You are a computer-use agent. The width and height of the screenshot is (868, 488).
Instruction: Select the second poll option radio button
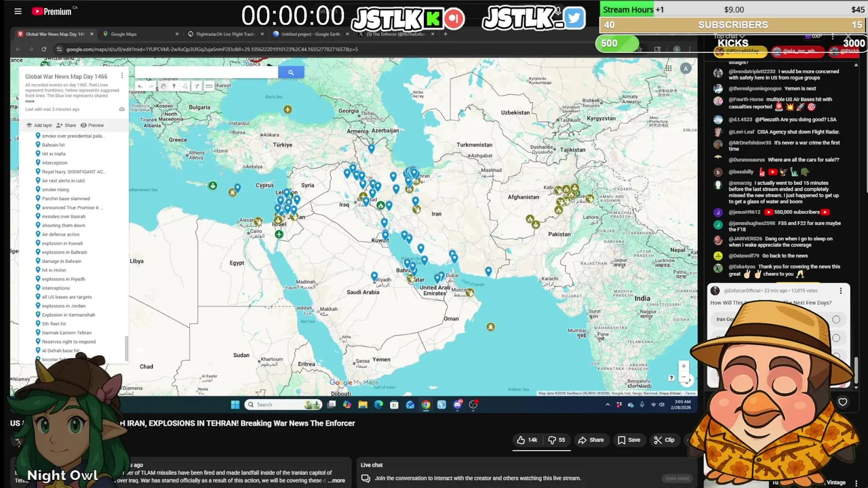click(x=836, y=338)
